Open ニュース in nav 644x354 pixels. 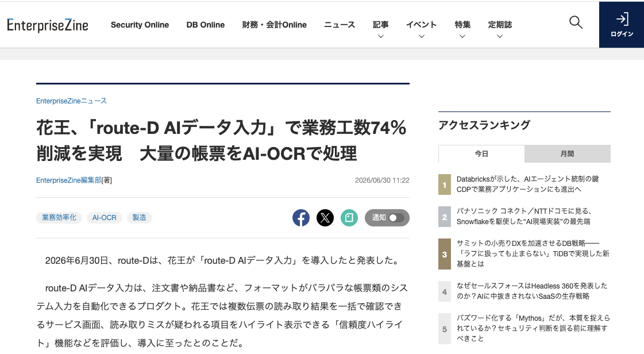(x=340, y=25)
